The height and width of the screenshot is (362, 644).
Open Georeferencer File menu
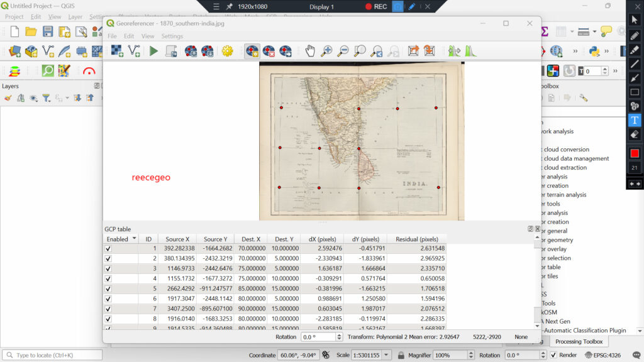(112, 36)
